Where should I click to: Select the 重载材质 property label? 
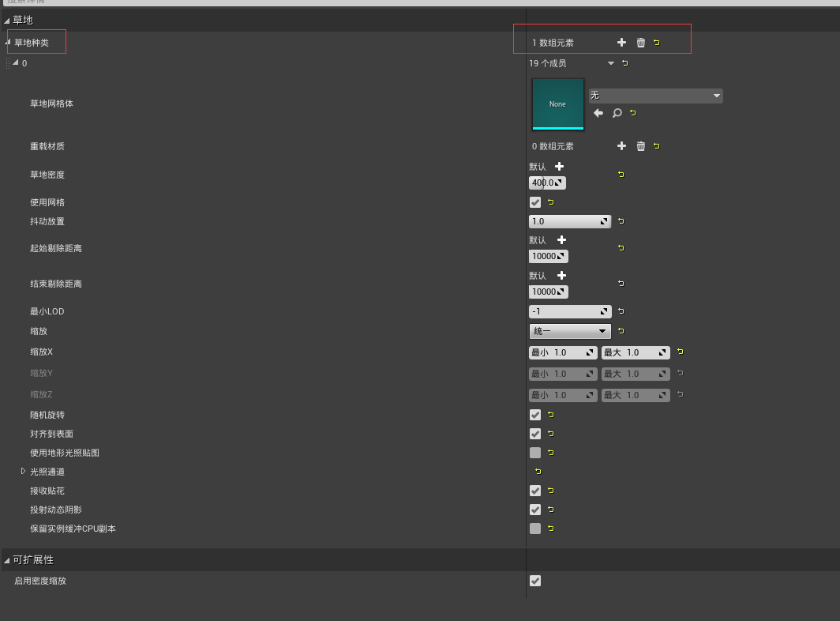coord(47,146)
